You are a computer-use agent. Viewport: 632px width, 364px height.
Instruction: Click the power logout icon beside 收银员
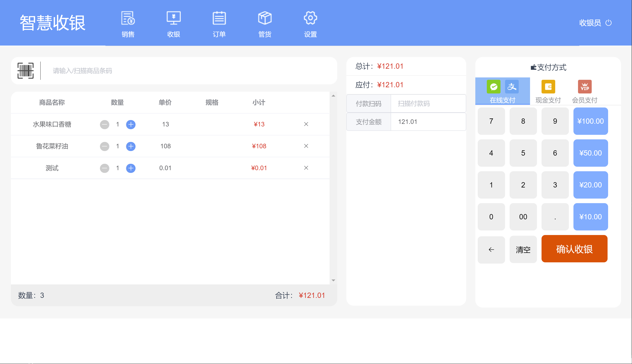608,23
